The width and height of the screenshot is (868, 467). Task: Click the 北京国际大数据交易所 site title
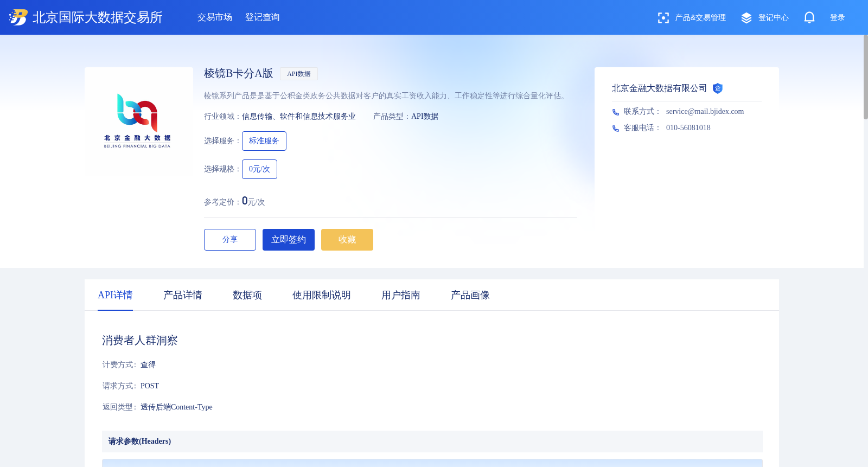(x=98, y=17)
